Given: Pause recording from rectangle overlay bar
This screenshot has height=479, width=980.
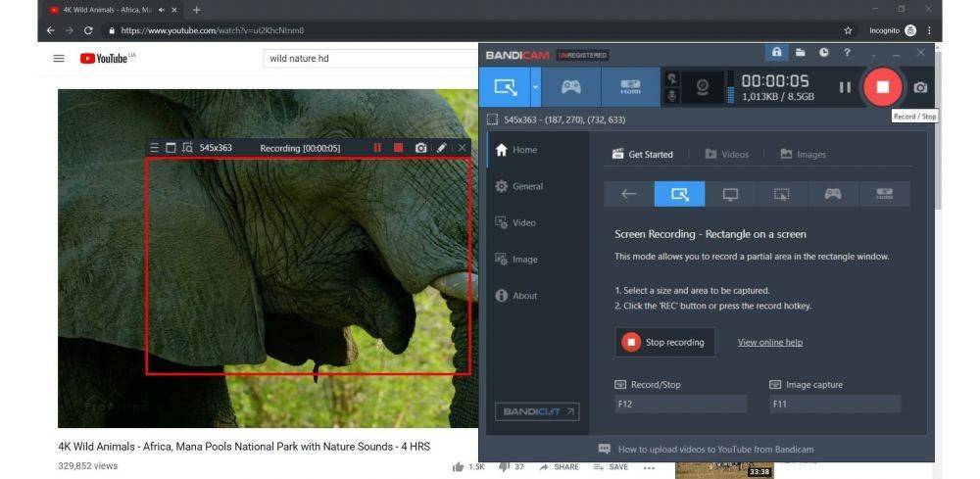Looking at the screenshot, I should (377, 148).
